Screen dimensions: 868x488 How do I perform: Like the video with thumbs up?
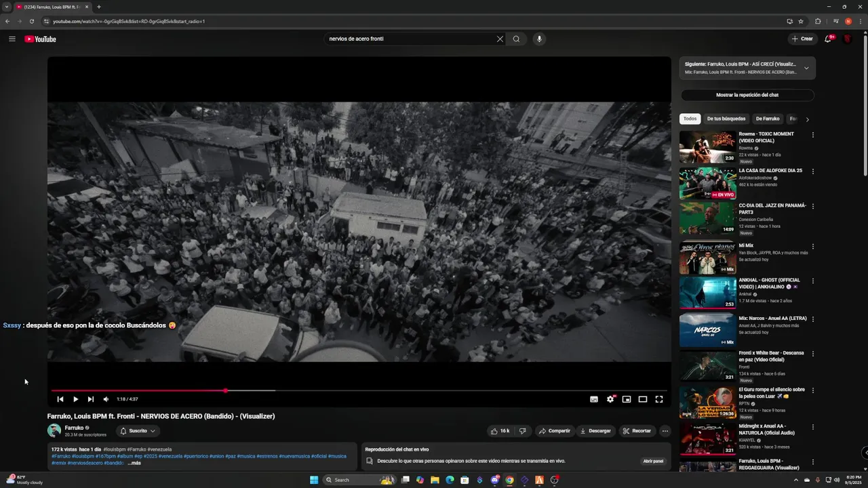click(x=500, y=430)
